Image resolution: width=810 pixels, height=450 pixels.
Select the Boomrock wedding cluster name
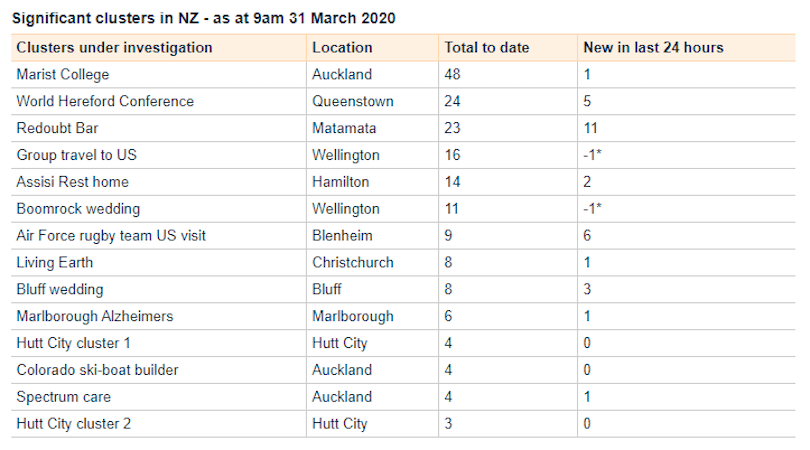point(78,209)
